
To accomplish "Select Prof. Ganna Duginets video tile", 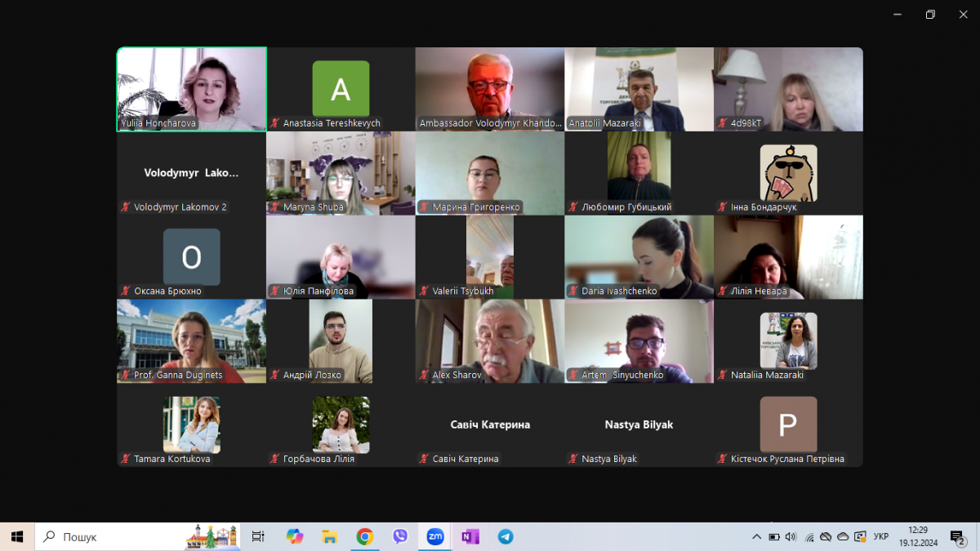I will (191, 340).
